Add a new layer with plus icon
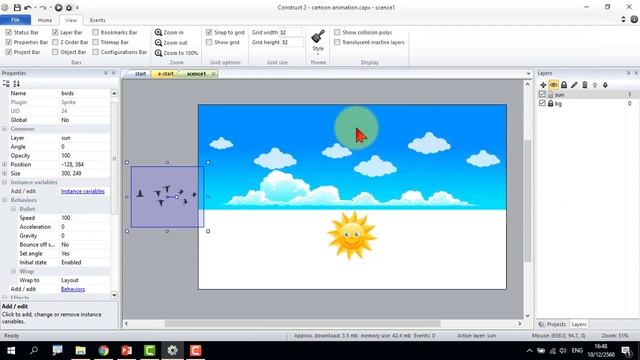The image size is (640, 360). point(543,85)
